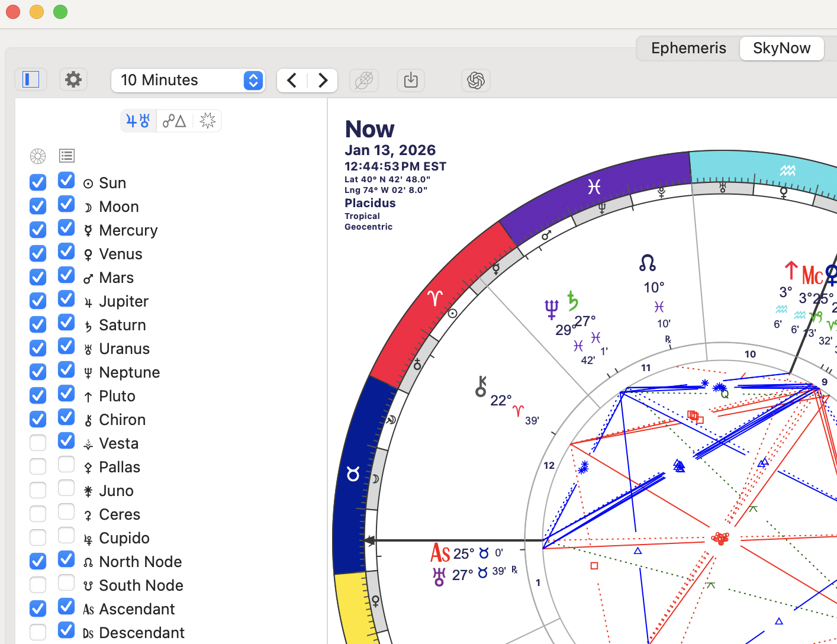Viewport: 837px width, 644px height.
Task: Check the South Node list column checkbox
Action: click(66, 583)
